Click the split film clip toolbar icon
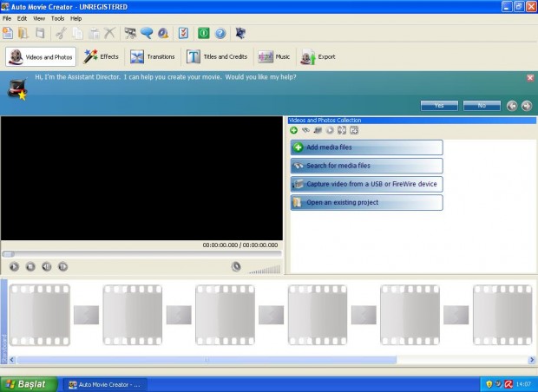This screenshot has width=538, height=392. 130,33
